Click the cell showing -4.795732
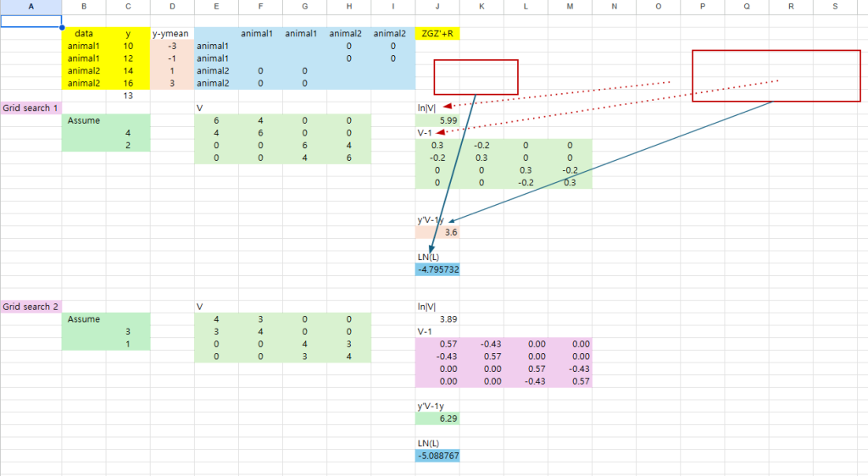868x476 pixels. [437, 269]
